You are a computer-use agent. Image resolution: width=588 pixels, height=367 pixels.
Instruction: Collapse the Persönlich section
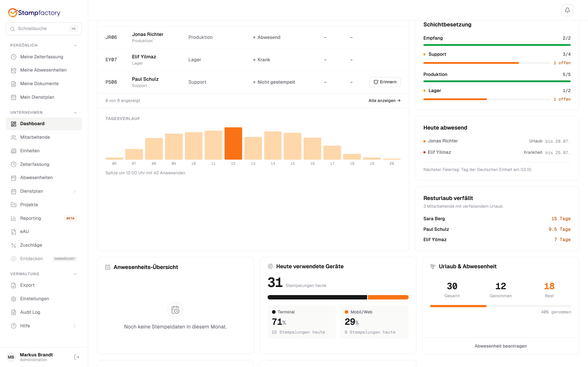(x=75, y=45)
